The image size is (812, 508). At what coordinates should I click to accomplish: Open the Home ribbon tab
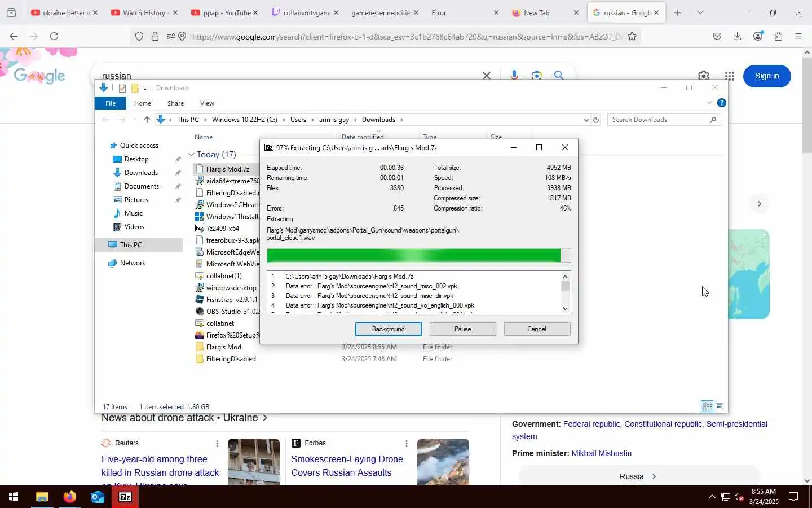point(143,103)
